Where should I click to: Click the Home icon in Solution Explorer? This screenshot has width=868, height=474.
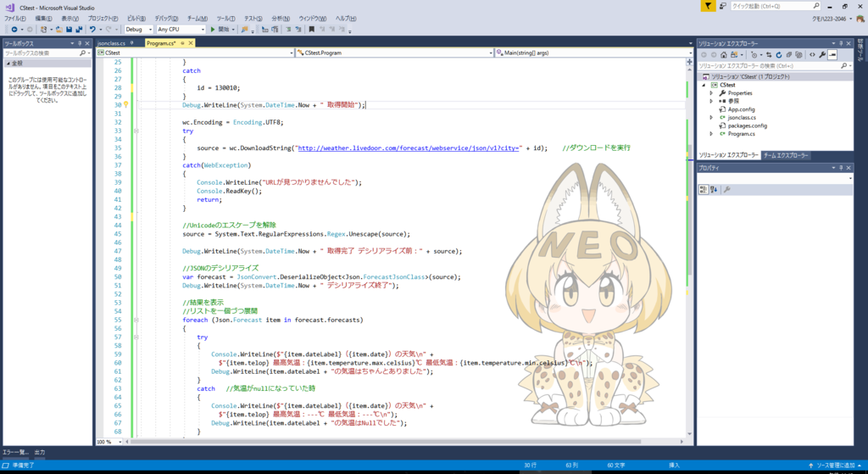pyautogui.click(x=724, y=55)
